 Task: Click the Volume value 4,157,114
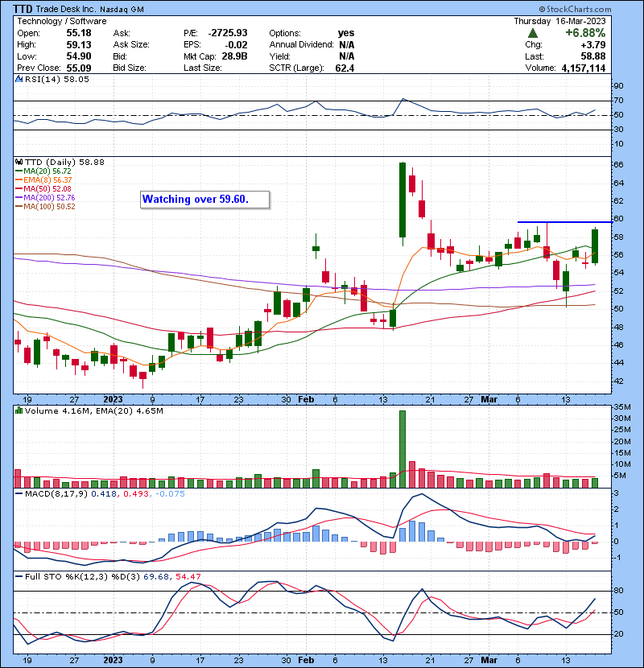coord(584,68)
